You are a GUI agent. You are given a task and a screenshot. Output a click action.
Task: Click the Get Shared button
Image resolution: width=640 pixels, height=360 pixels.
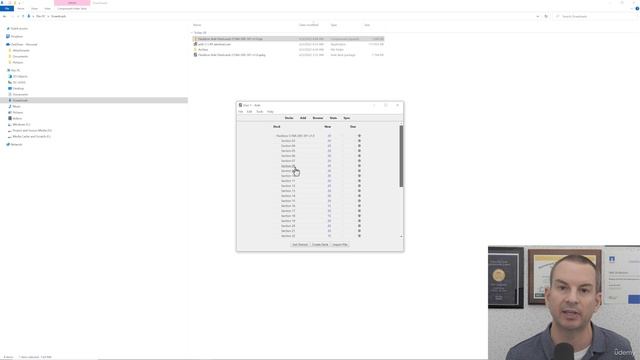300,244
